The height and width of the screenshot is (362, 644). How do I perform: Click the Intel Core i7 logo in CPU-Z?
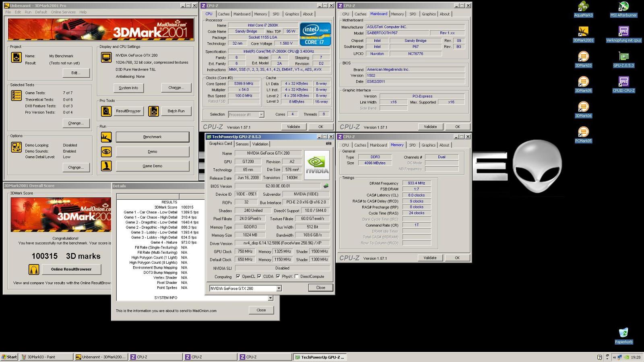[316, 34]
